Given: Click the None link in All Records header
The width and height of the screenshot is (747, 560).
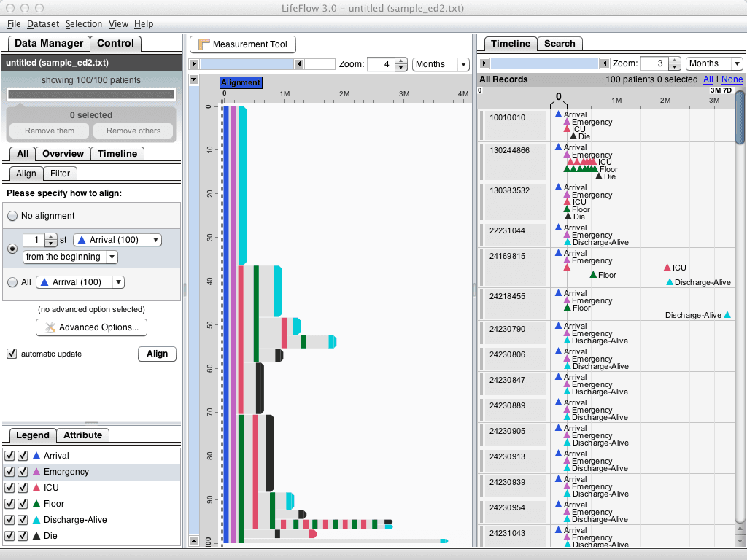Looking at the screenshot, I should (732, 79).
